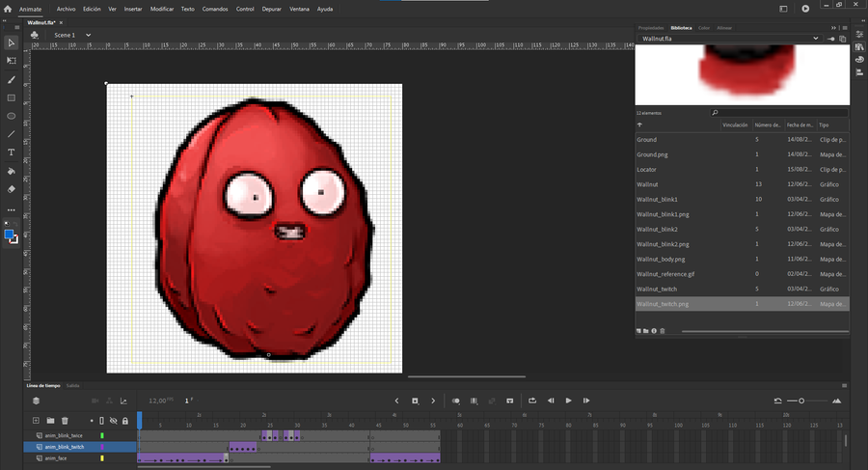Image resolution: width=868 pixels, height=470 pixels.
Task: Click the fill color swatch
Action: coord(9,235)
